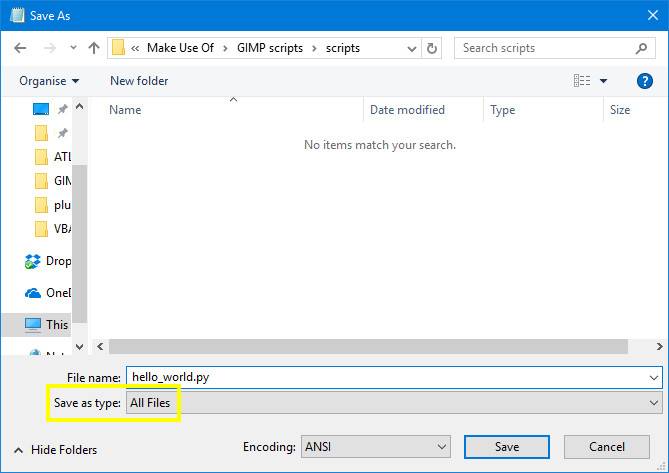Image resolution: width=669 pixels, height=473 pixels.
Task: Click the file list horizontal scrollbar
Action: click(x=368, y=346)
